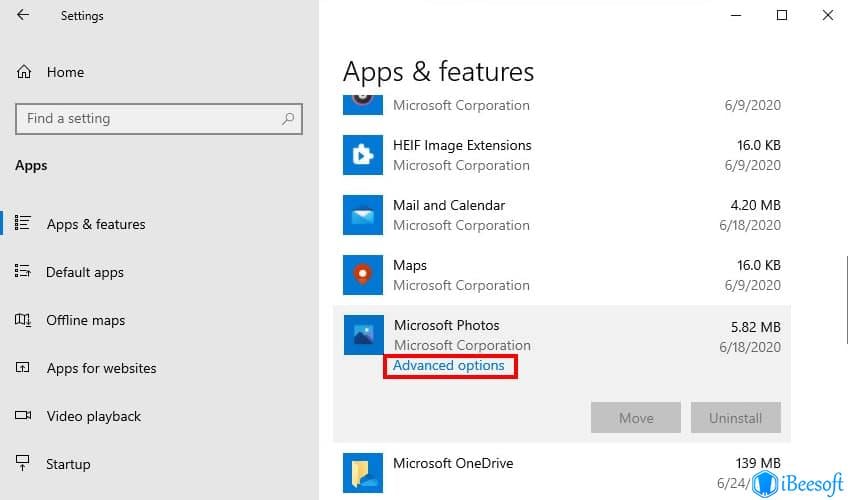This screenshot has width=848, height=500.
Task: Minimize the Settings window
Action: pos(736,15)
